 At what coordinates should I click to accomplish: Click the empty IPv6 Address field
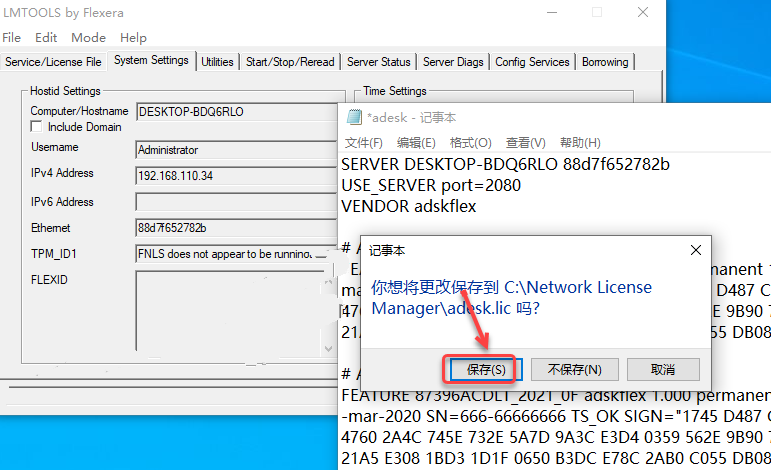pyautogui.click(x=237, y=202)
